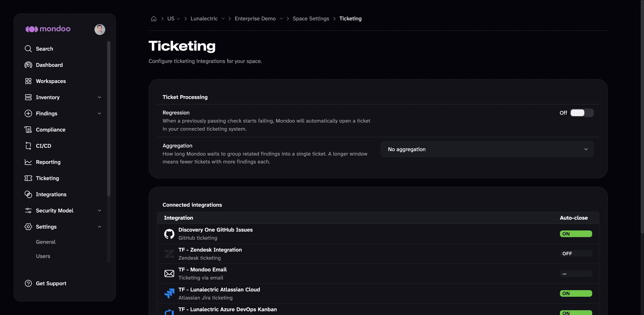
Task: Click the Dashboard gauge icon
Action: pos(28,65)
